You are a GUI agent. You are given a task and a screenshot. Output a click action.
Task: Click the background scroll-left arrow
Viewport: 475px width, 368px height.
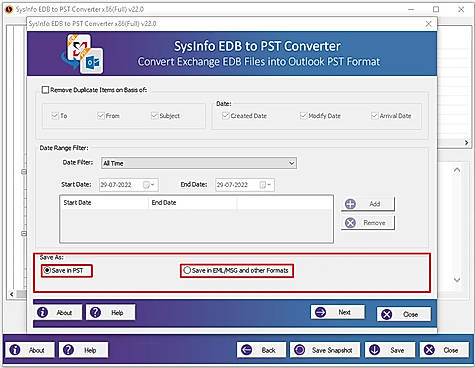pyautogui.click(x=12, y=294)
